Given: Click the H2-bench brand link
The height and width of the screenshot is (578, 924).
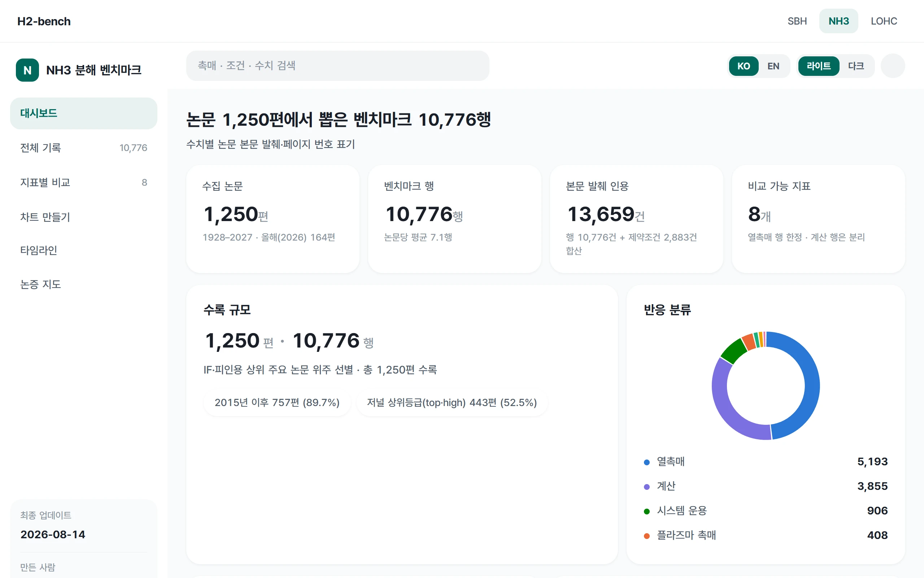Looking at the screenshot, I should click(x=44, y=21).
